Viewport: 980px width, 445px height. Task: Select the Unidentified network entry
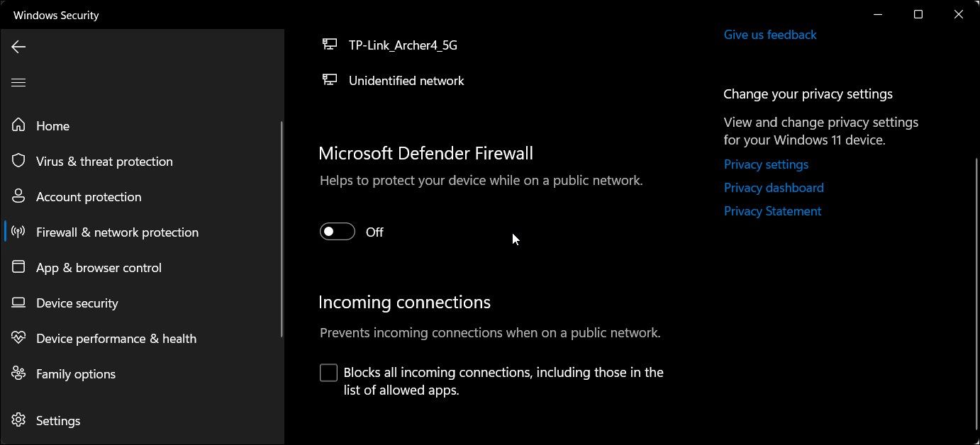click(406, 80)
